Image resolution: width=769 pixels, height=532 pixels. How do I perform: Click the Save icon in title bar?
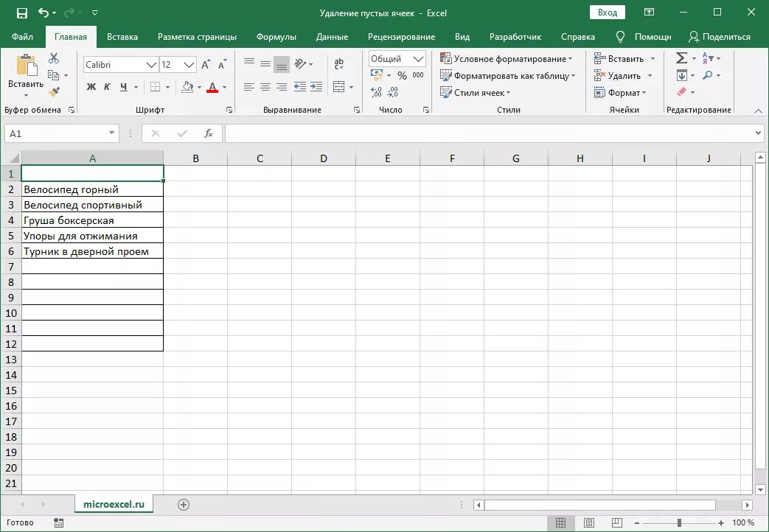[22, 13]
